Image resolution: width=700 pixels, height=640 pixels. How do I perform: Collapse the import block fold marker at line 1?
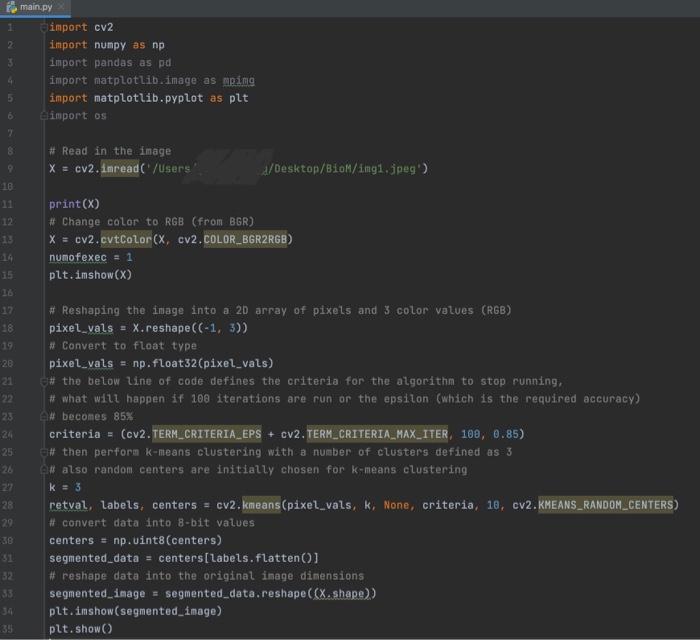tap(44, 28)
